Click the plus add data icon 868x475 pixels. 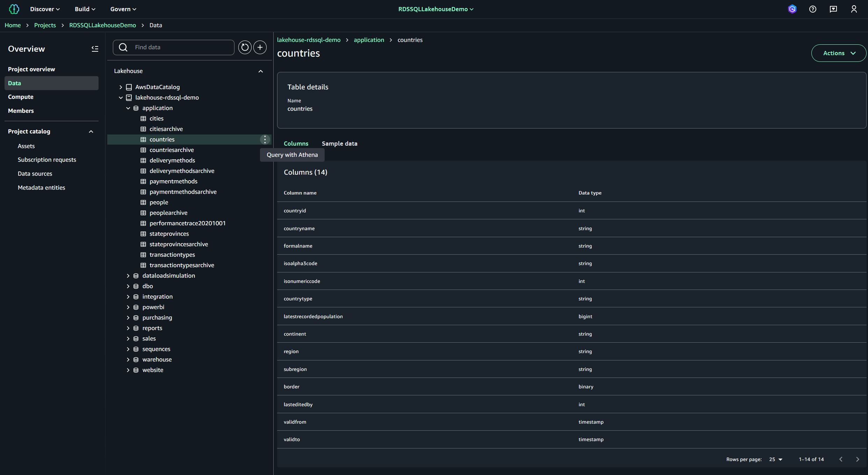[x=260, y=47]
